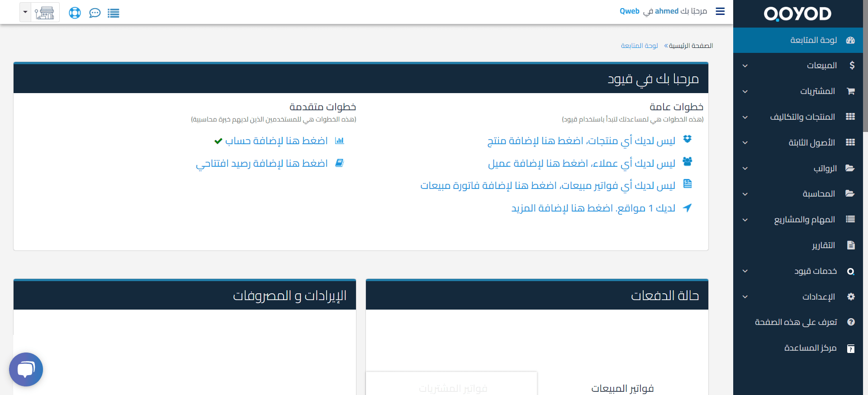The height and width of the screenshot is (395, 868).
Task: Open التقارير sidebar menu item
Action: [x=798, y=245]
